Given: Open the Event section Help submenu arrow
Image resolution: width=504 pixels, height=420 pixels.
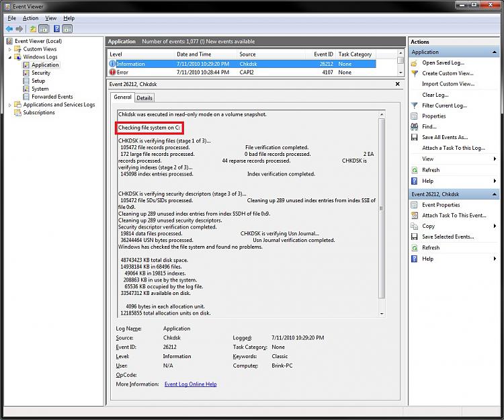Looking at the screenshot, I should click(495, 259).
